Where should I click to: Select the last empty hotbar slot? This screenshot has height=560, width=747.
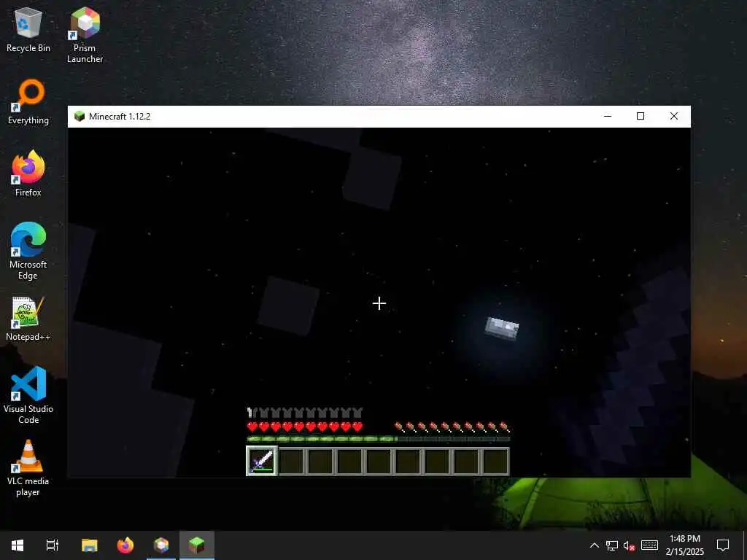495,462
